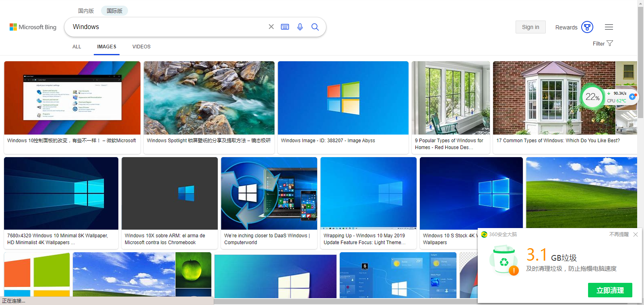Open the four-color Windows flag logo thumbnail
Screen dimensions: 644x305
click(x=37, y=275)
